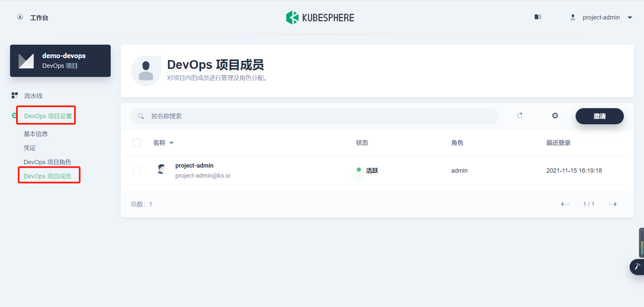Viewport: 644px width, 307px height.
Task: Click the project-admin@ks.io email text
Action: pyautogui.click(x=203, y=176)
